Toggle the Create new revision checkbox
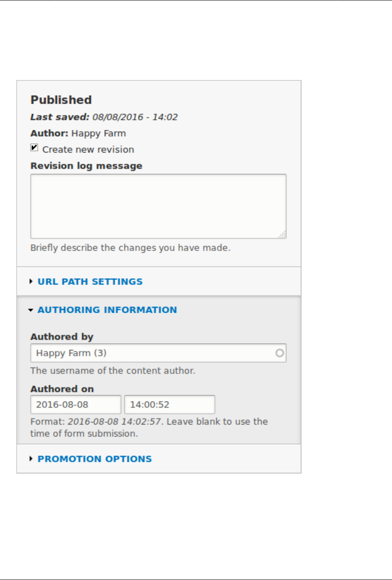 pyautogui.click(x=34, y=148)
